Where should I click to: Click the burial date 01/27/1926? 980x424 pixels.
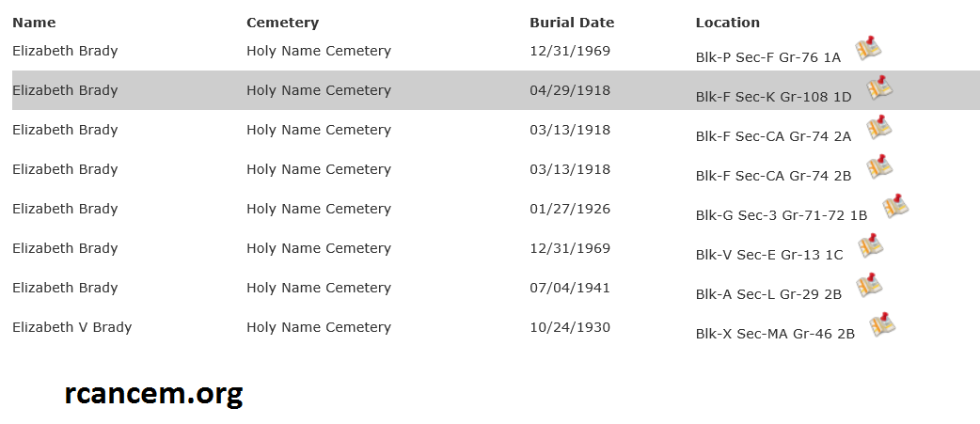[x=570, y=209]
